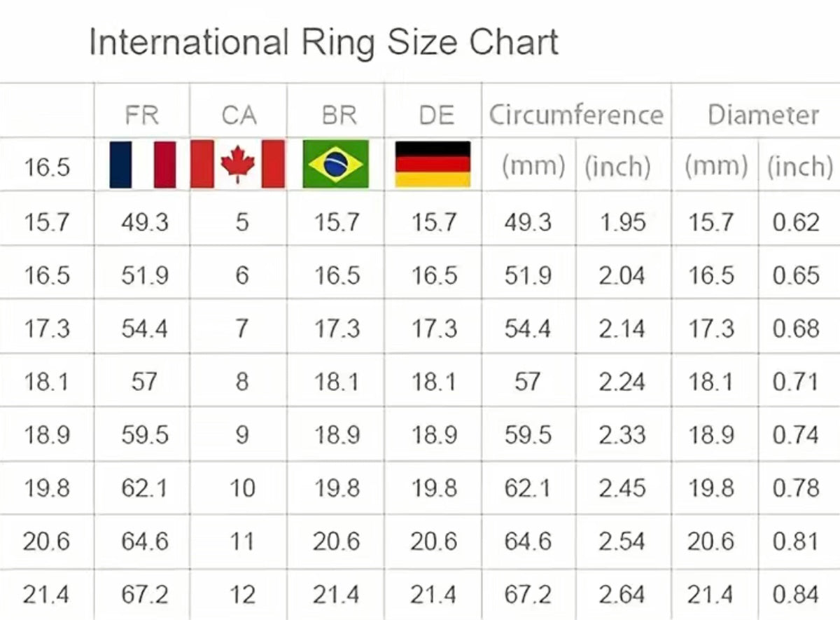This screenshot has height=620, width=840.
Task: Click the CA size 12 cell
Action: [x=241, y=595]
